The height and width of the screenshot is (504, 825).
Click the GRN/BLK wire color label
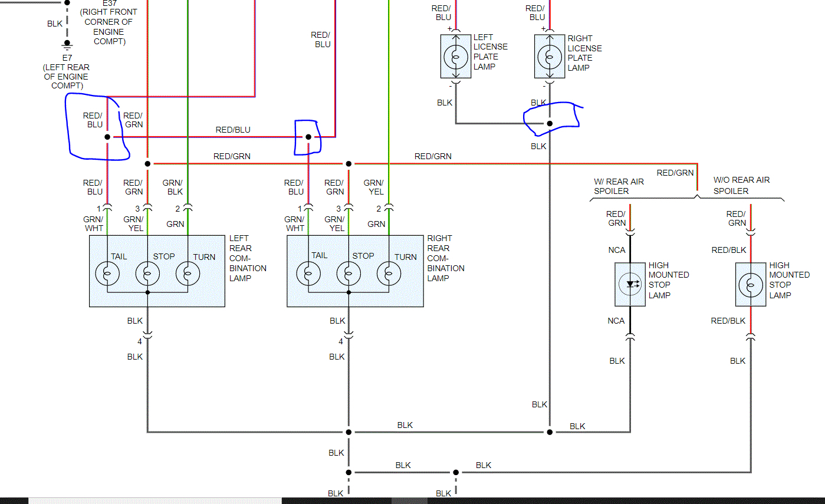(x=173, y=187)
